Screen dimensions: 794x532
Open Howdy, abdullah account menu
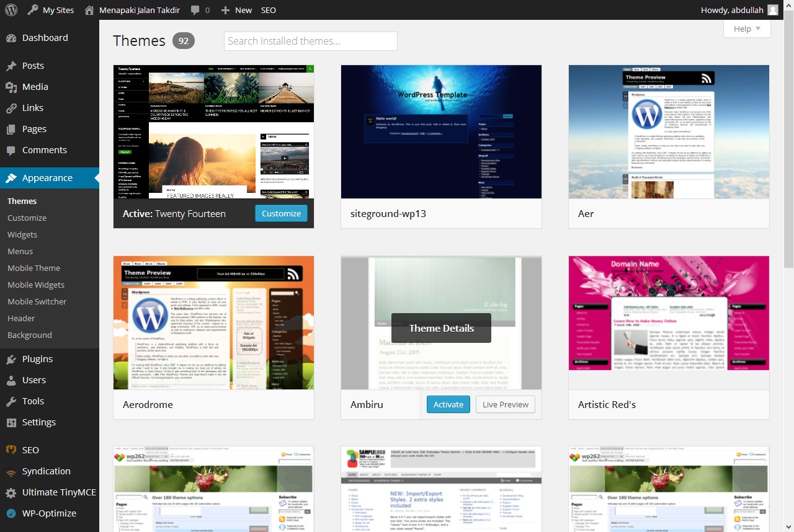739,10
